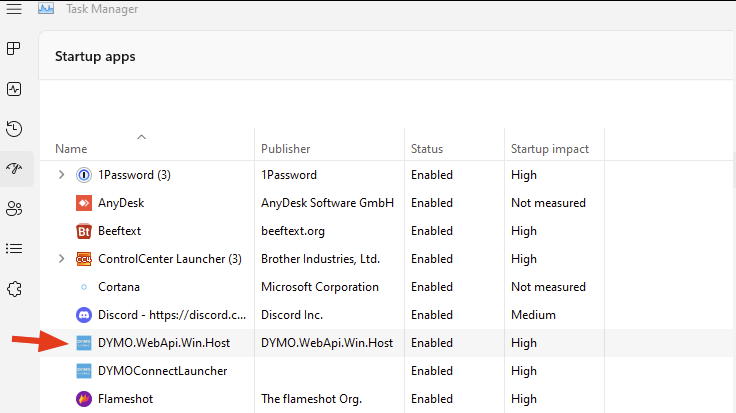
Task: Click the Discord app icon
Action: (84, 315)
